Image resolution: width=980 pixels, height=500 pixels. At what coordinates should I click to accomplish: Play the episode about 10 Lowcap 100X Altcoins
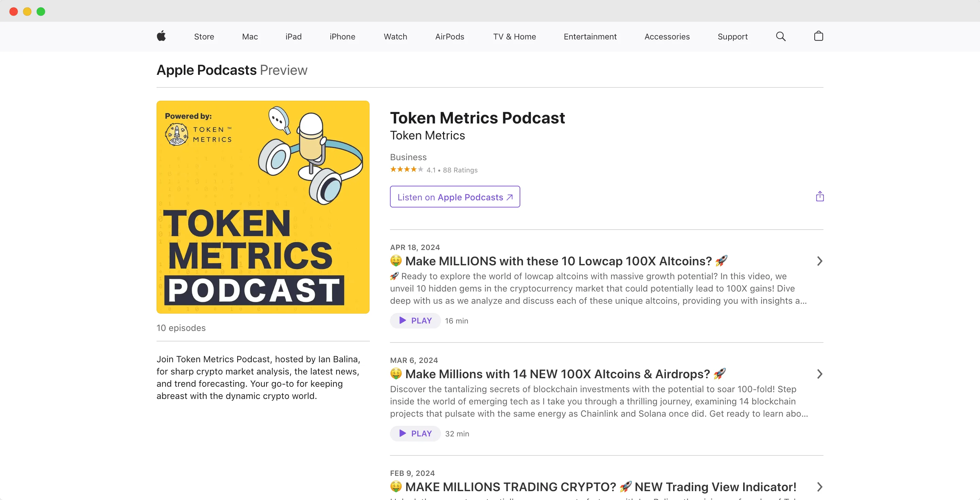(x=415, y=320)
